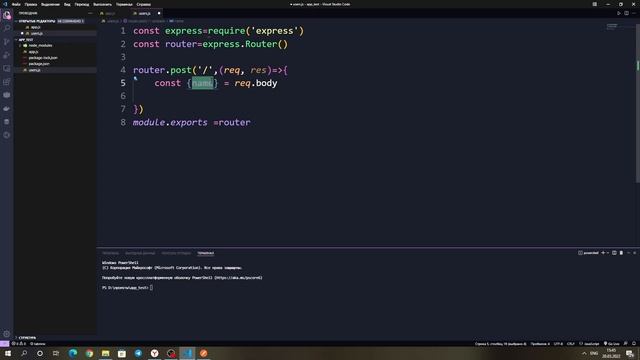Open the Docker view in activity bar
Screen dimensions: 640x360
[7, 109]
